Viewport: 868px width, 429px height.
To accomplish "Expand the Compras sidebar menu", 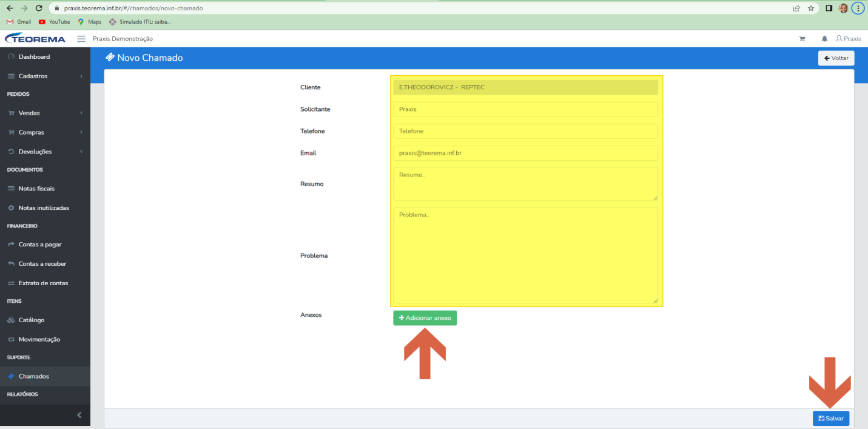I will click(45, 132).
